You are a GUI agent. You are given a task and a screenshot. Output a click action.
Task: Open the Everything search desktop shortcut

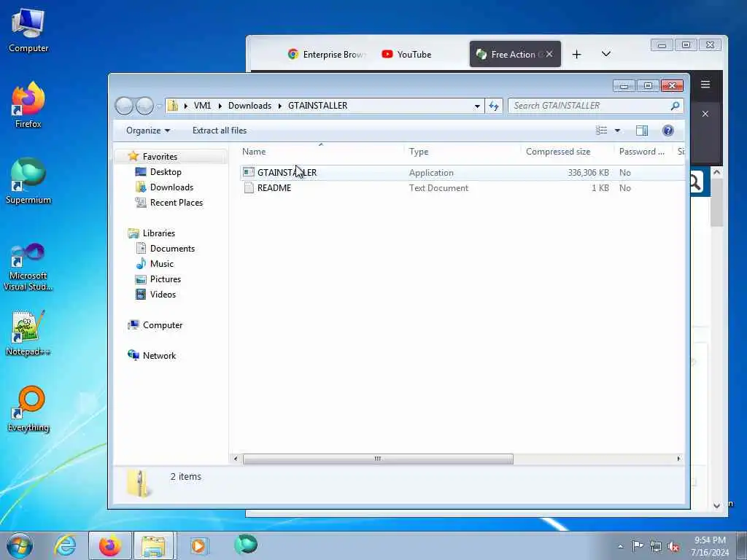pyautogui.click(x=28, y=409)
